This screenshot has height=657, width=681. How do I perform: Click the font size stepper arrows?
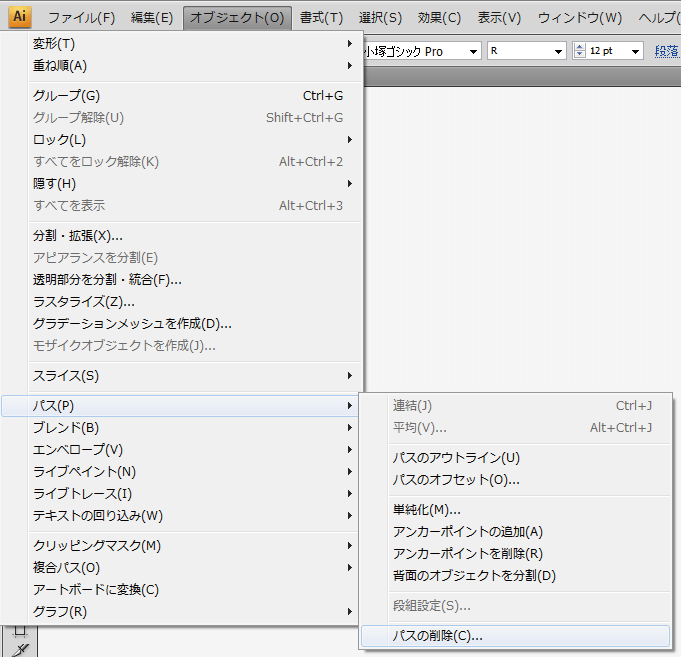[579, 51]
